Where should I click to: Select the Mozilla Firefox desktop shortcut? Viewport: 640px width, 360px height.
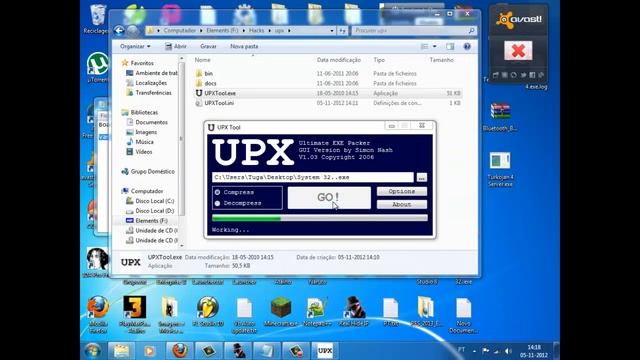click(98, 314)
